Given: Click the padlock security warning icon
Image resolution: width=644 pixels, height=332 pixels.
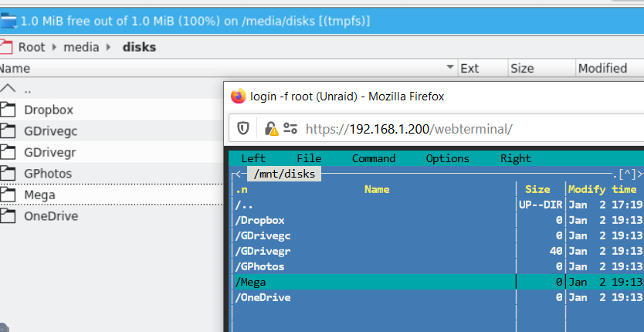Looking at the screenshot, I should click(271, 129).
